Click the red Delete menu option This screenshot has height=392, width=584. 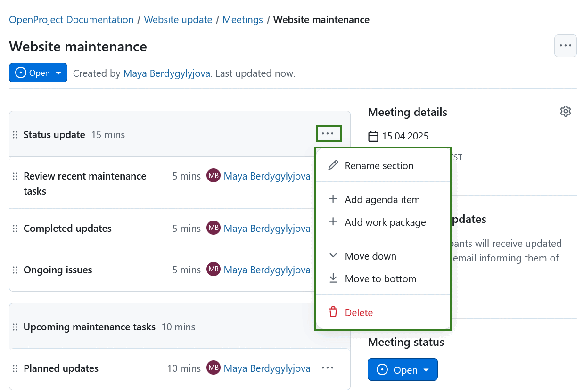[359, 313]
